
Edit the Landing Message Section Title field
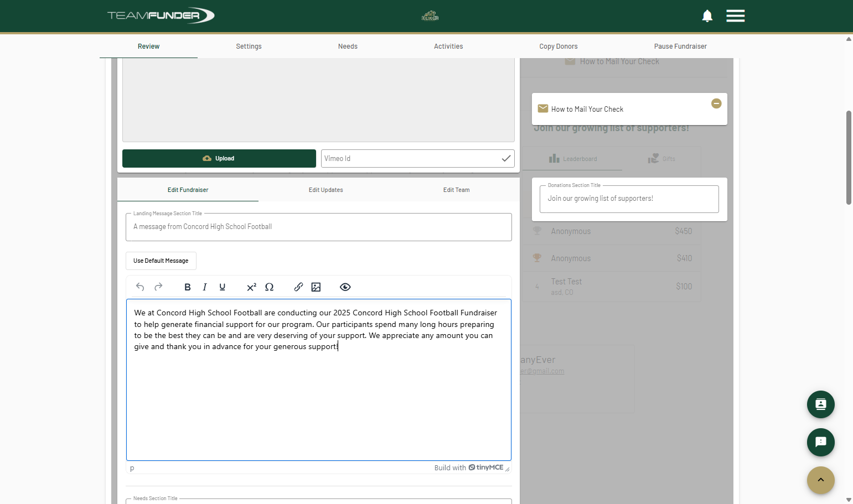pyautogui.click(x=319, y=227)
